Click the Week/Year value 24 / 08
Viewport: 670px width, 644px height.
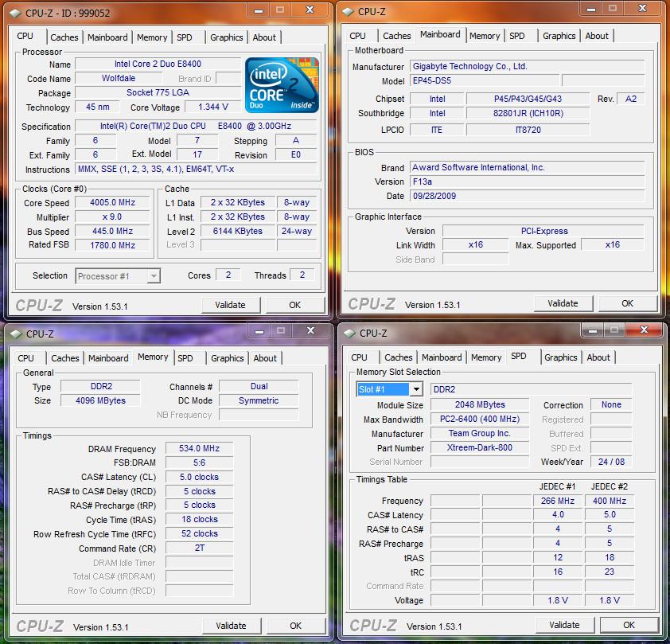pyautogui.click(x=611, y=462)
